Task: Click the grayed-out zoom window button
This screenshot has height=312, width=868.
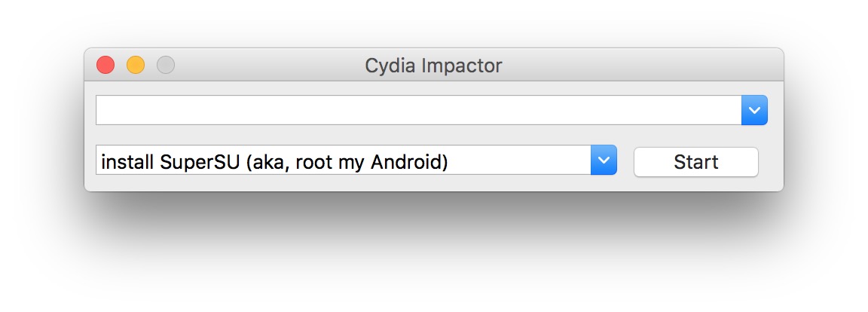Action: pyautogui.click(x=166, y=66)
